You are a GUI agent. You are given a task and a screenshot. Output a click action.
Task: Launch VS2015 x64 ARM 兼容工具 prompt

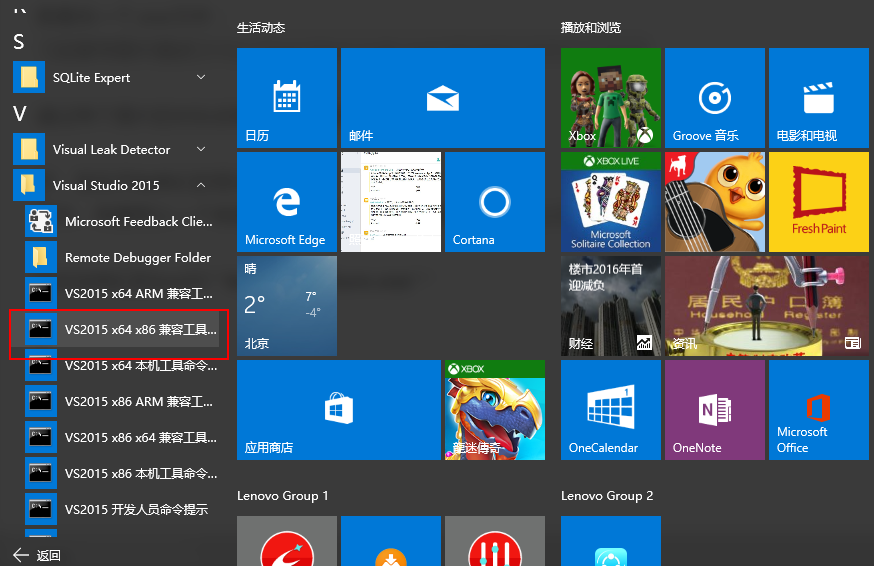click(122, 293)
